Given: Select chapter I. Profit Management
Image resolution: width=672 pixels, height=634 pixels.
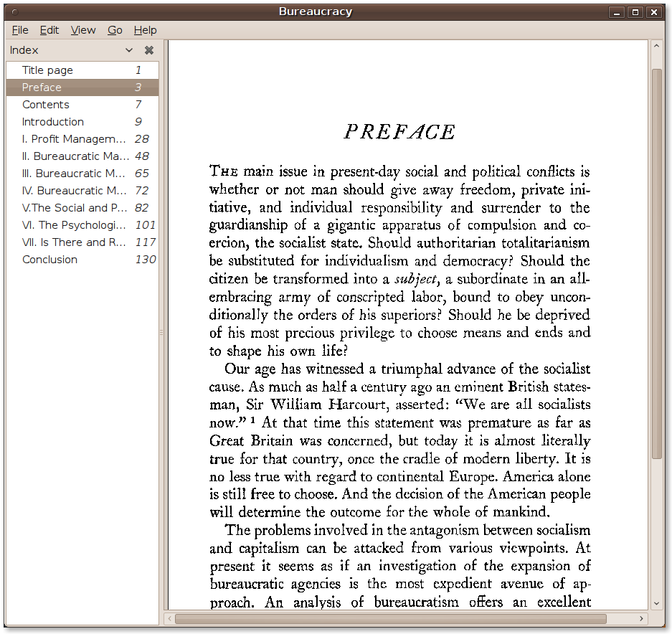Looking at the screenshot, I should coord(75,139).
